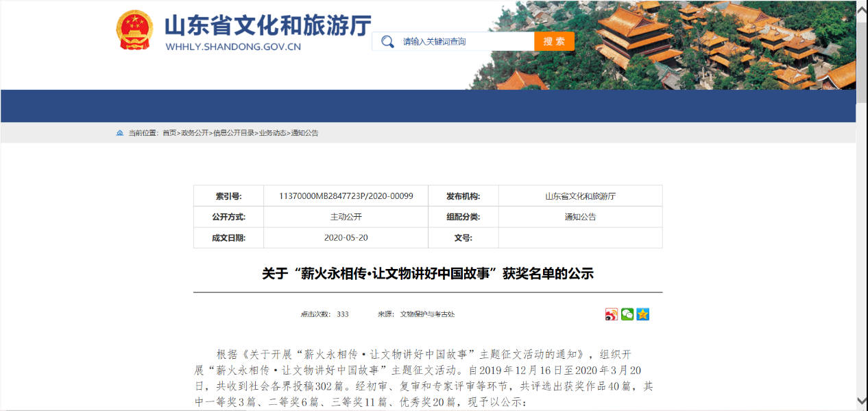Screen dimensions: 868x411
Task: Open 通知公告 breadcrumb link
Action: 304,133
